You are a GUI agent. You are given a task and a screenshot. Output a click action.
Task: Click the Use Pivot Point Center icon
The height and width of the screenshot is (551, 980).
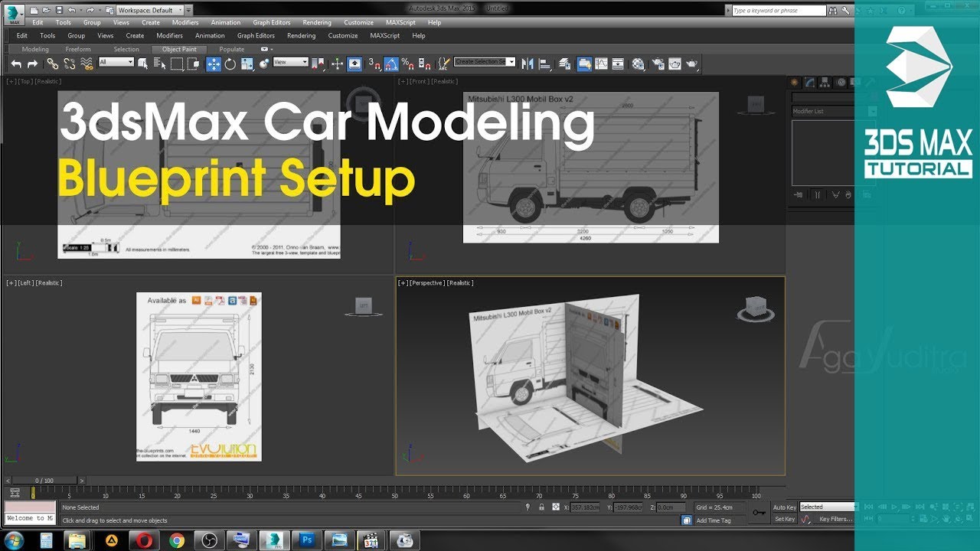coord(319,64)
